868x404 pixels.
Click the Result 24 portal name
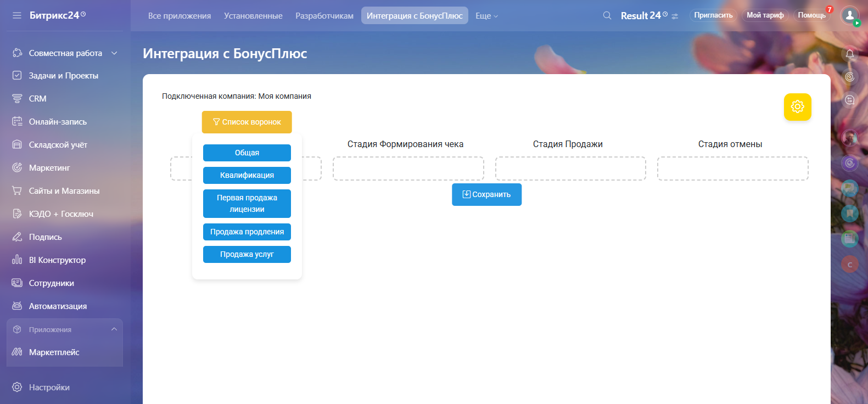[x=644, y=16]
